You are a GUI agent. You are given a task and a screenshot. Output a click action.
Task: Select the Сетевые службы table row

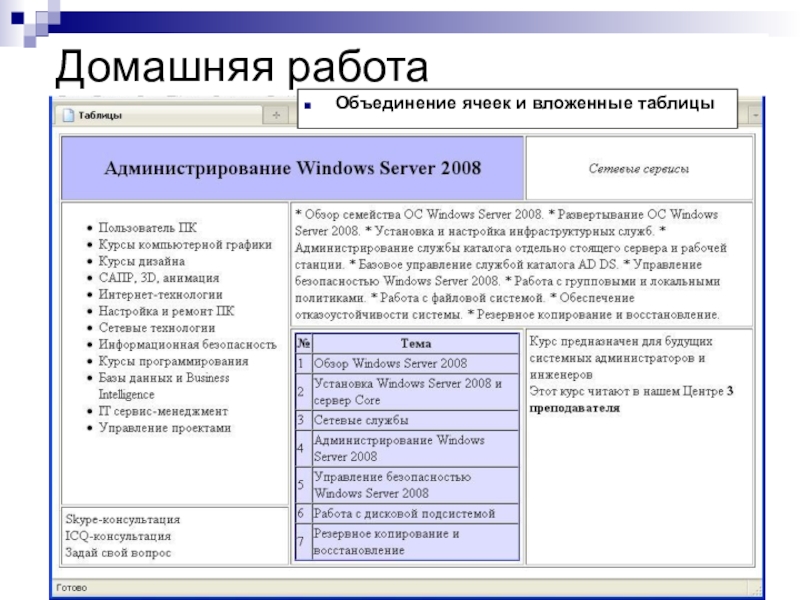tap(361, 420)
